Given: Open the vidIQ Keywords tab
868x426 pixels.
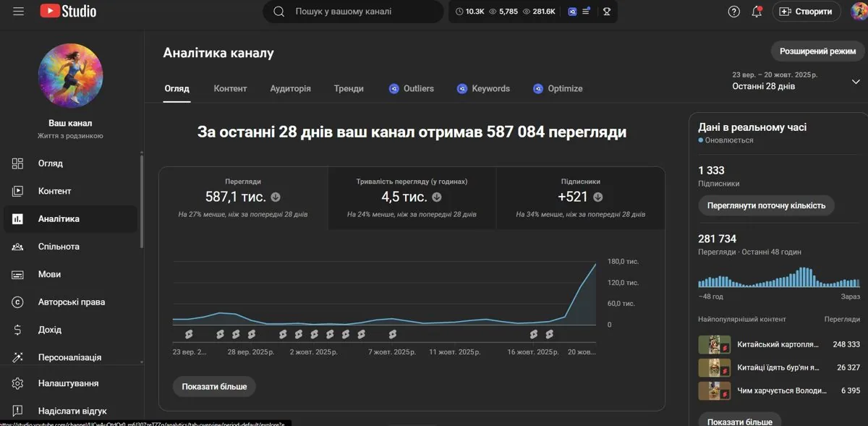Looking at the screenshot, I should [x=483, y=88].
